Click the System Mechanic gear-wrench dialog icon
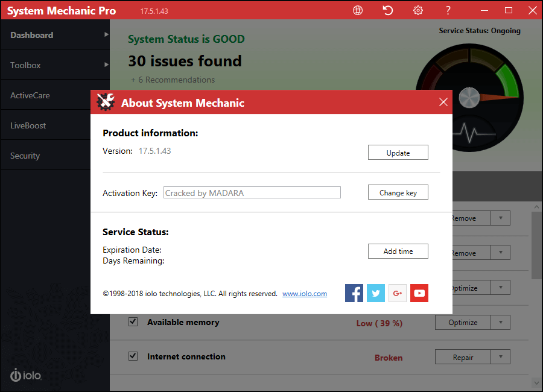This screenshot has width=543, height=392. tap(106, 102)
